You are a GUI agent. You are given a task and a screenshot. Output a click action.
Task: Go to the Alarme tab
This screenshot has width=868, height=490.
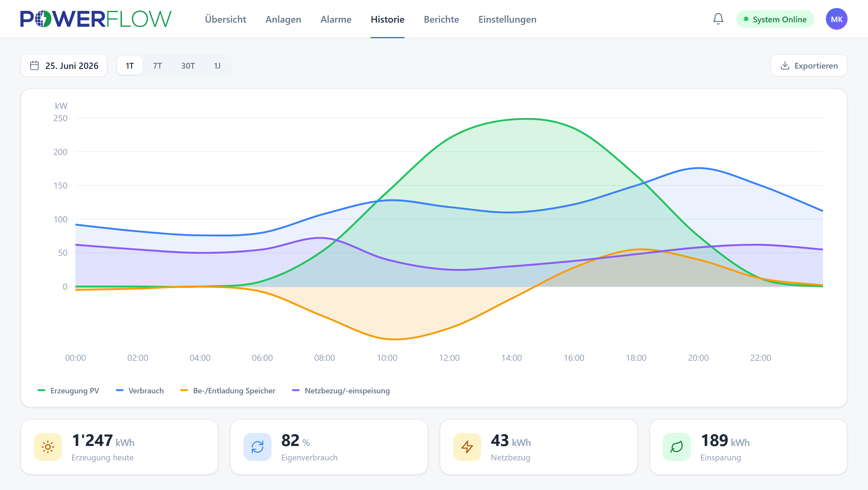[x=336, y=19]
